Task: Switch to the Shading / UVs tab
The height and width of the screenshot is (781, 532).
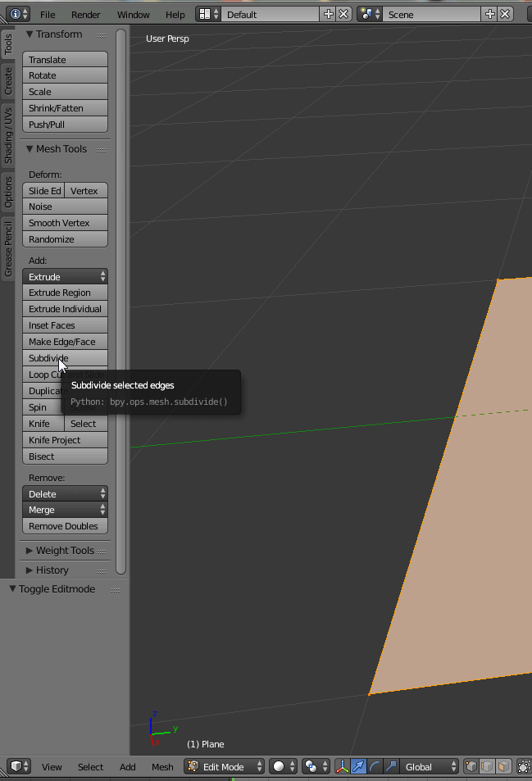Action: click(x=9, y=135)
